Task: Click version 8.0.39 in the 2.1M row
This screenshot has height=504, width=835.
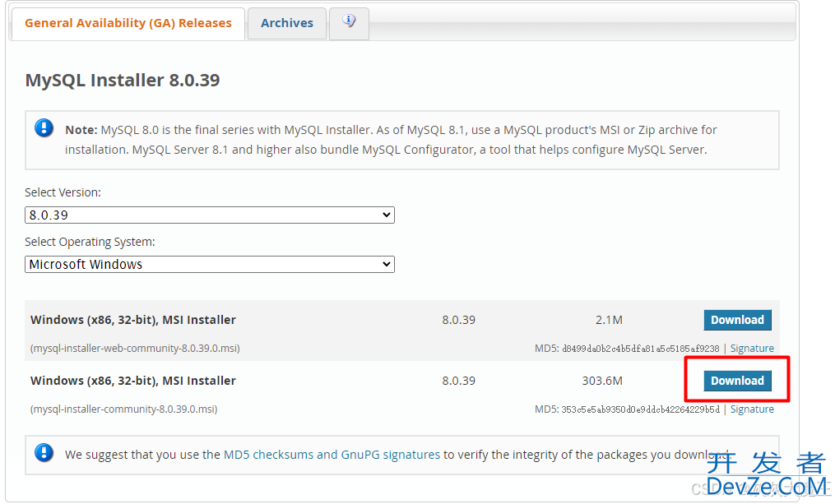Action: pyautogui.click(x=458, y=320)
